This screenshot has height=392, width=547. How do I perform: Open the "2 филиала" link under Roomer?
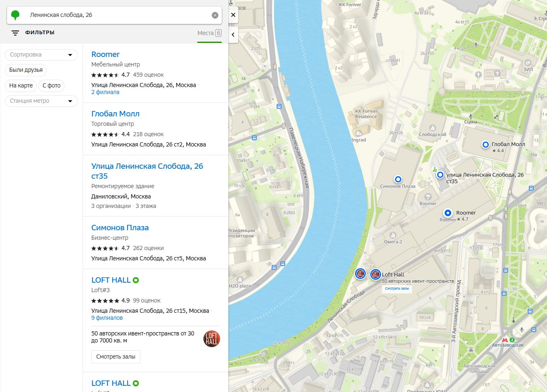(x=105, y=92)
